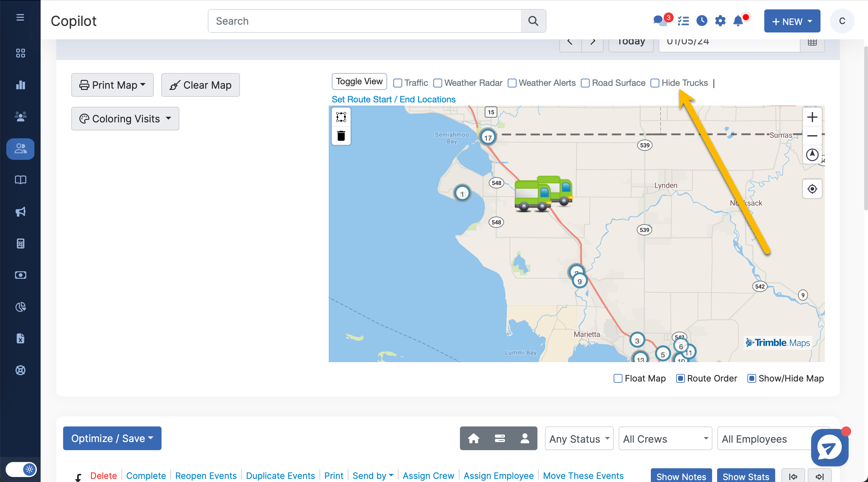Viewport: 868px width, 482px height.
Task: Click inside the Search field
Action: (x=365, y=21)
